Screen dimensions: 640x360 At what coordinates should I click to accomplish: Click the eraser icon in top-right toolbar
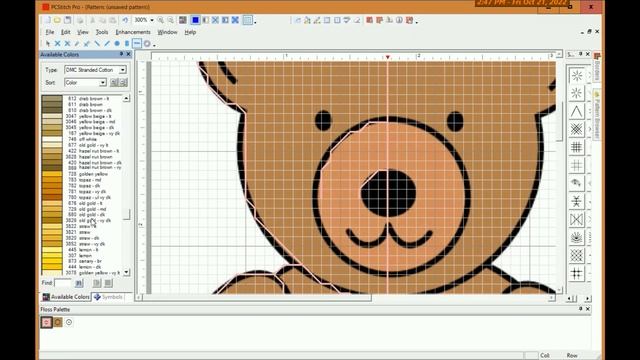pyautogui.click(x=357, y=20)
